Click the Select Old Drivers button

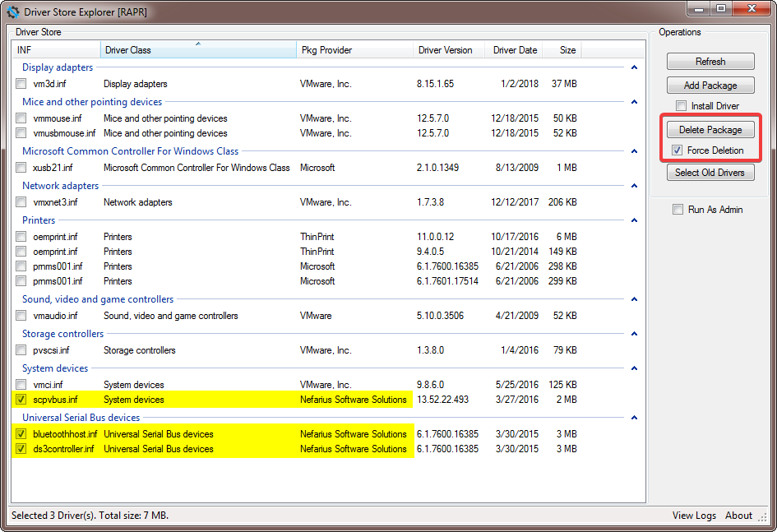710,173
